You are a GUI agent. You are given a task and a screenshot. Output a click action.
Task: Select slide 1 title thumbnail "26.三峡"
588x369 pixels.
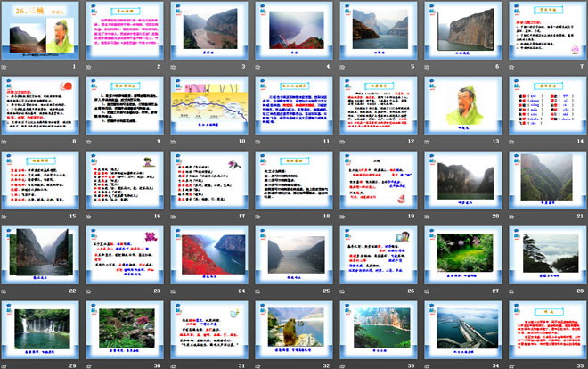click(x=40, y=30)
